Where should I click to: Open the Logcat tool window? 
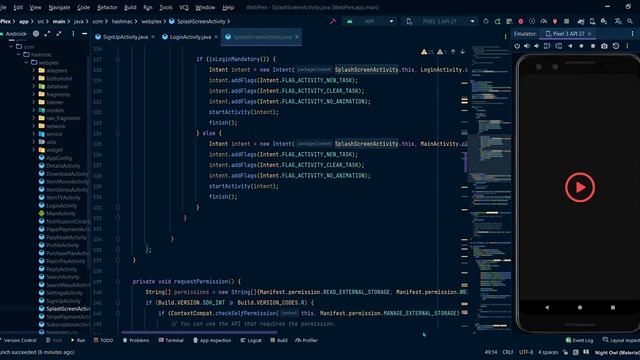(x=251, y=340)
